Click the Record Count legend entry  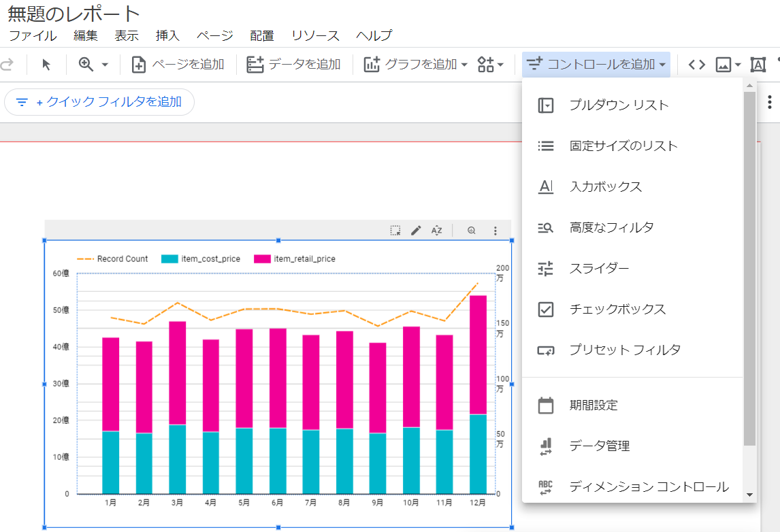click(x=112, y=259)
